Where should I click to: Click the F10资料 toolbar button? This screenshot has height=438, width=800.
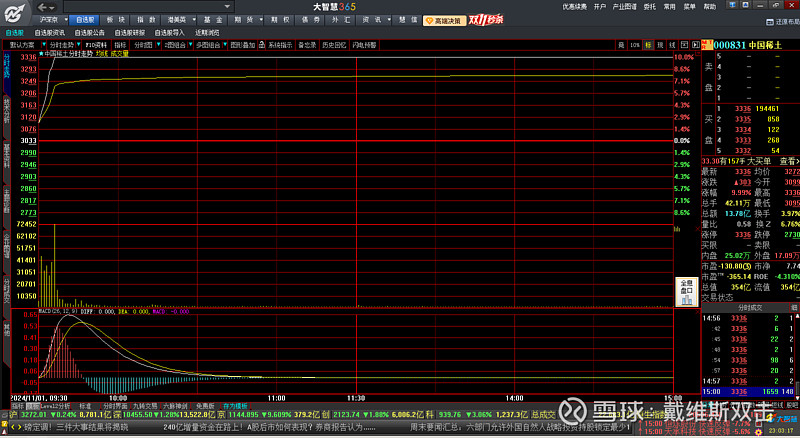(x=96, y=45)
